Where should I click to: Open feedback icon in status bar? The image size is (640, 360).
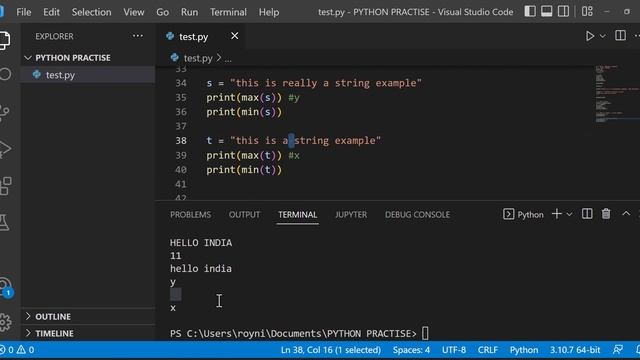point(618,349)
